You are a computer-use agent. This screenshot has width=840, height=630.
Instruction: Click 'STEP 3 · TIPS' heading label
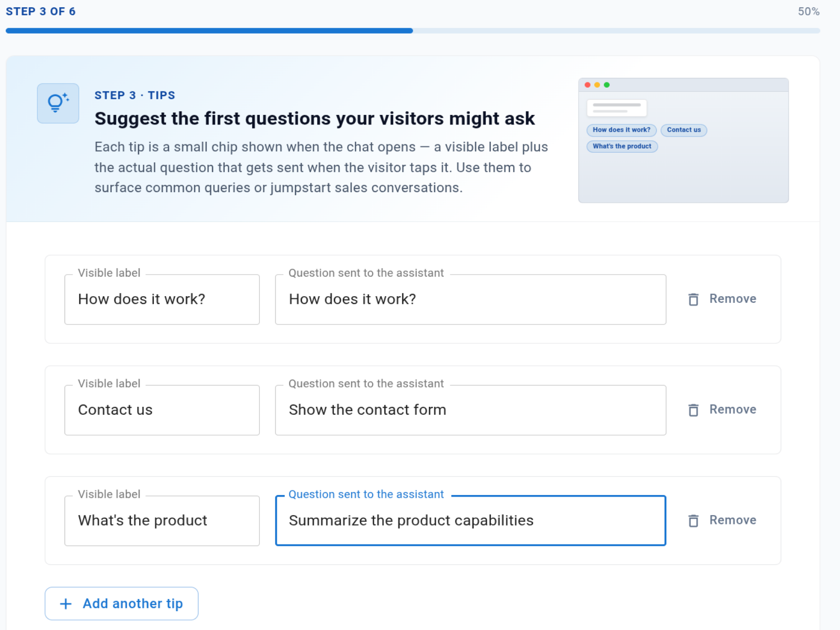pos(135,96)
